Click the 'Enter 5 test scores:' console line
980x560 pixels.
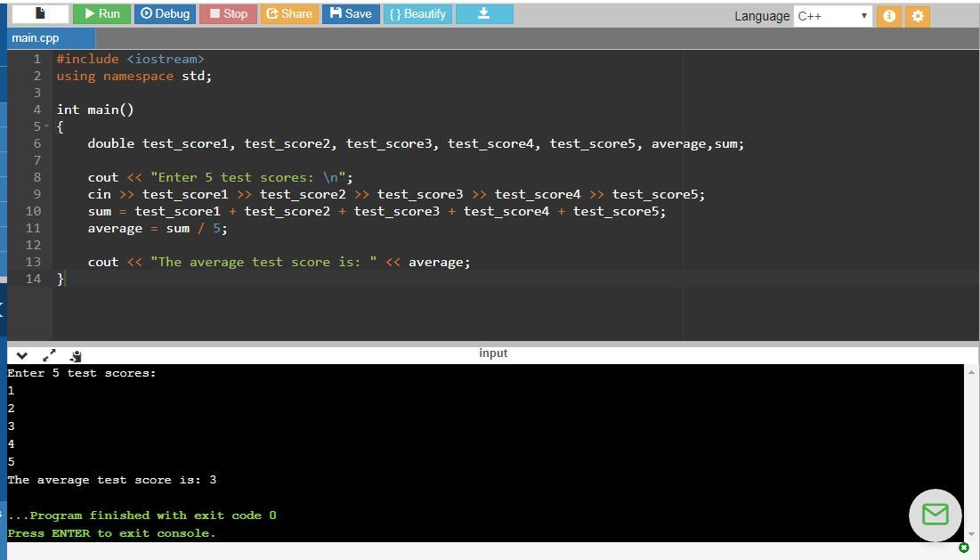(x=81, y=373)
